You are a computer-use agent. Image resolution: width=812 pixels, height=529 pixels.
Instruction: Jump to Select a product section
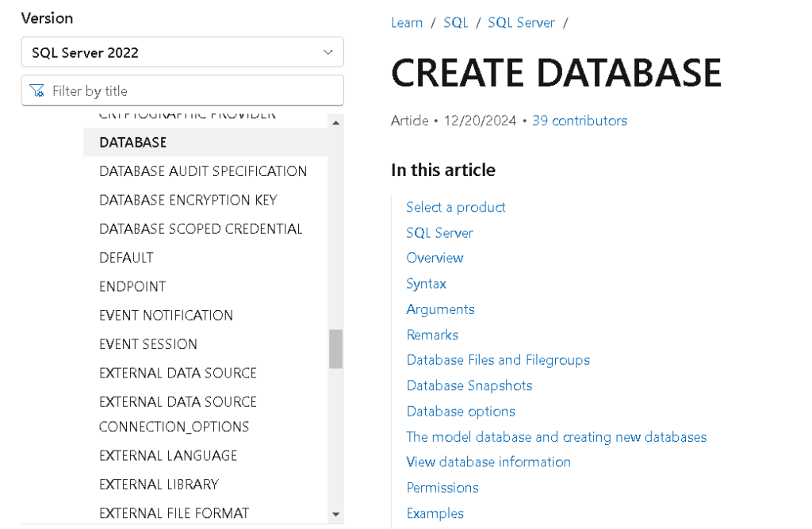(x=456, y=207)
